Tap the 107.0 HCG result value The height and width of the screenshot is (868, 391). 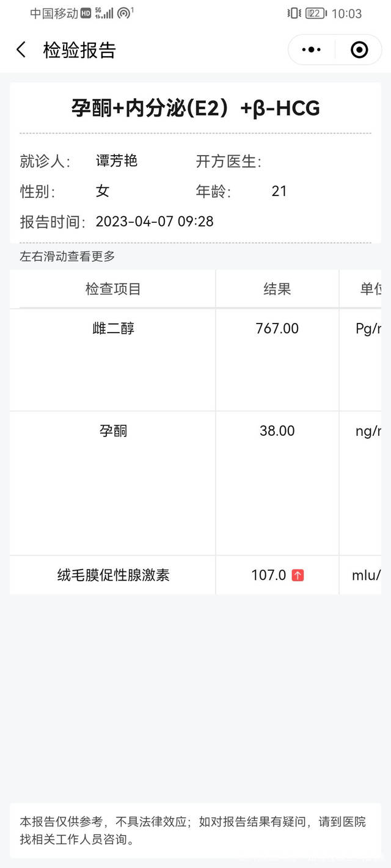(269, 575)
